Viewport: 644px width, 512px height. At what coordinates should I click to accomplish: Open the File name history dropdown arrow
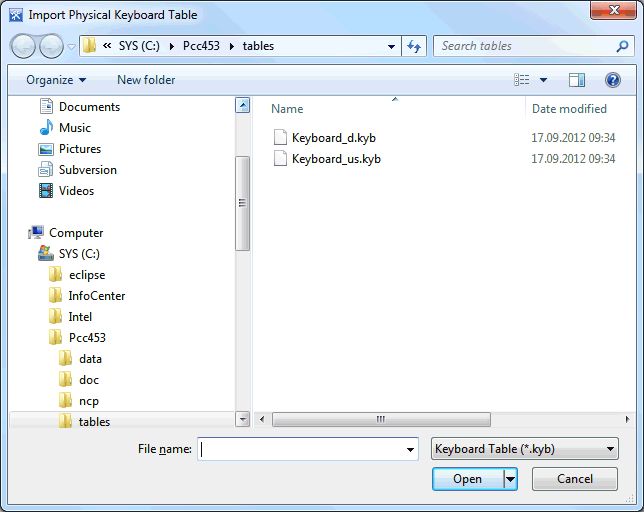[410, 449]
